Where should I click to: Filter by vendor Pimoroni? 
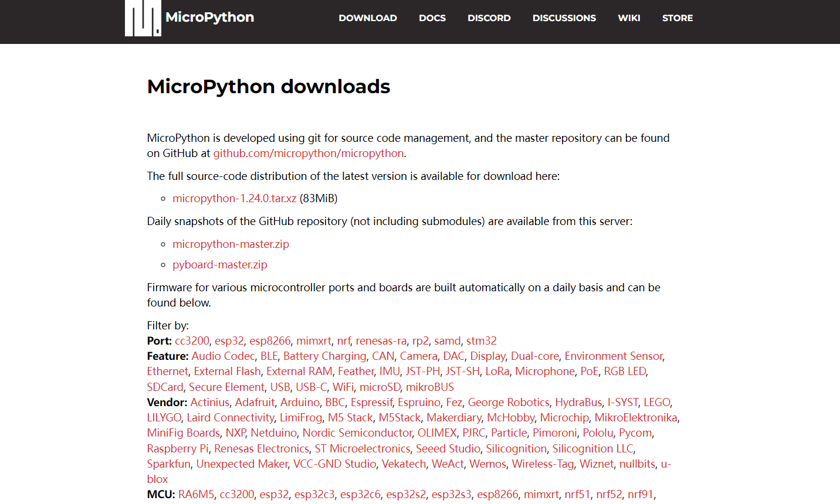(555, 433)
